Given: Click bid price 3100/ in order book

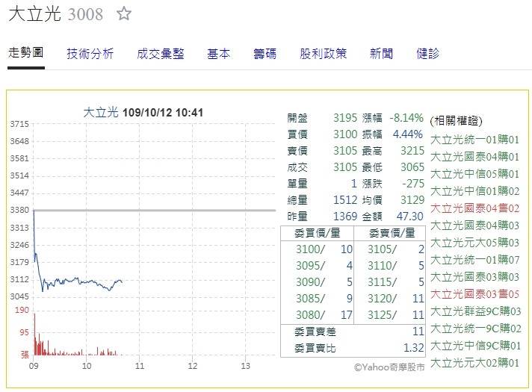Looking at the screenshot, I should [x=310, y=249].
